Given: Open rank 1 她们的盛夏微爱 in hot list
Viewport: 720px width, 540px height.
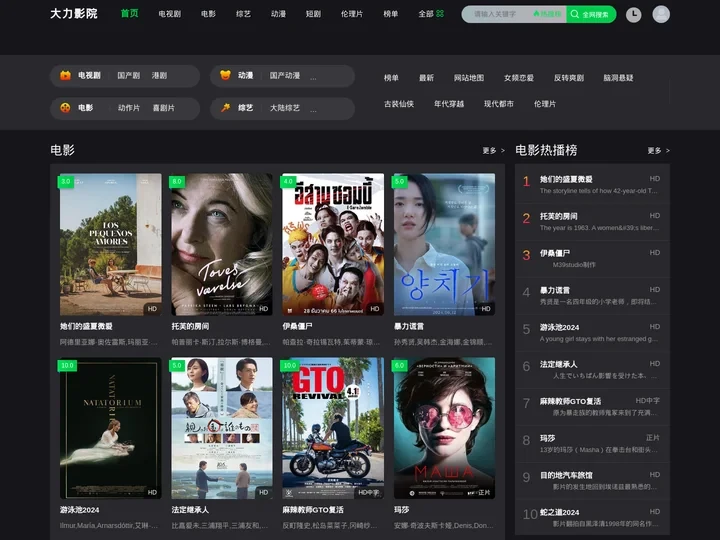Looking at the screenshot, I should click(x=592, y=185).
